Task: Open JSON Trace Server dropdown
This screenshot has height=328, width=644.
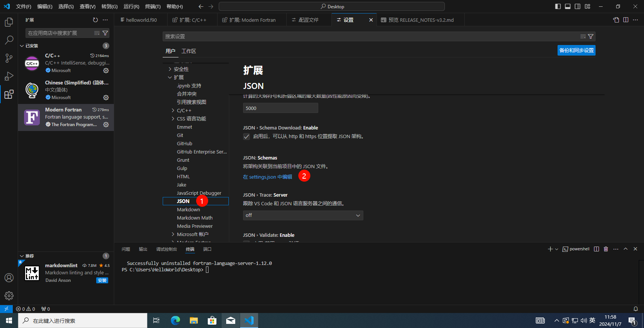Action: click(x=303, y=215)
